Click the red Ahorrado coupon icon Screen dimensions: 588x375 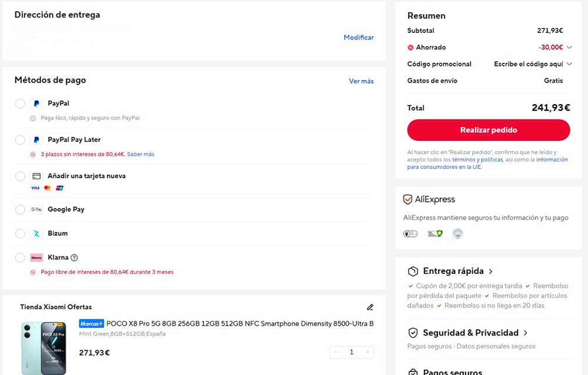point(410,48)
